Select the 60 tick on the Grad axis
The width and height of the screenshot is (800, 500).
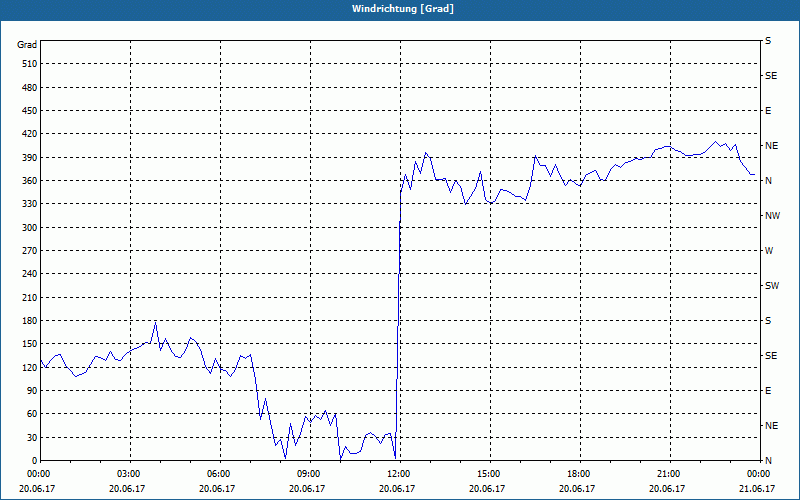[x=32, y=414]
